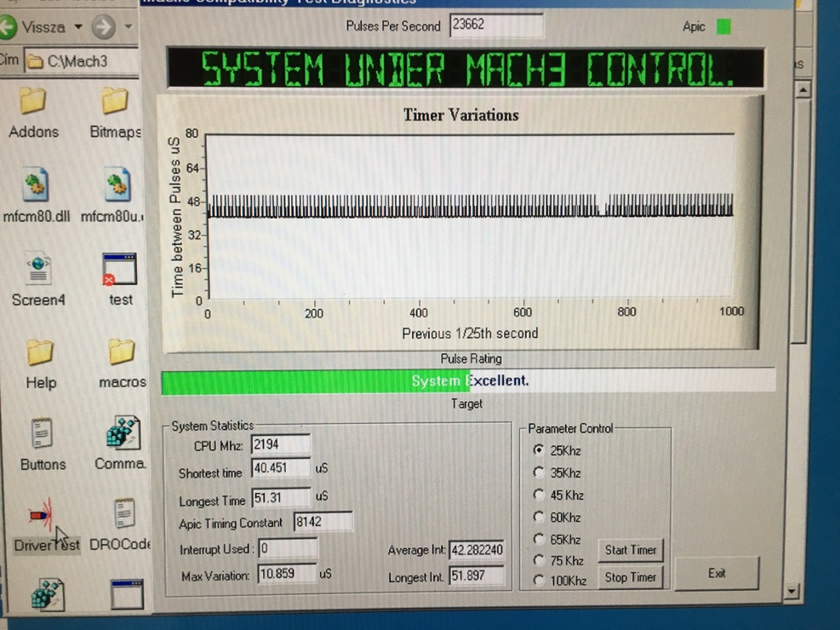Click the Start Timer button

(x=630, y=550)
